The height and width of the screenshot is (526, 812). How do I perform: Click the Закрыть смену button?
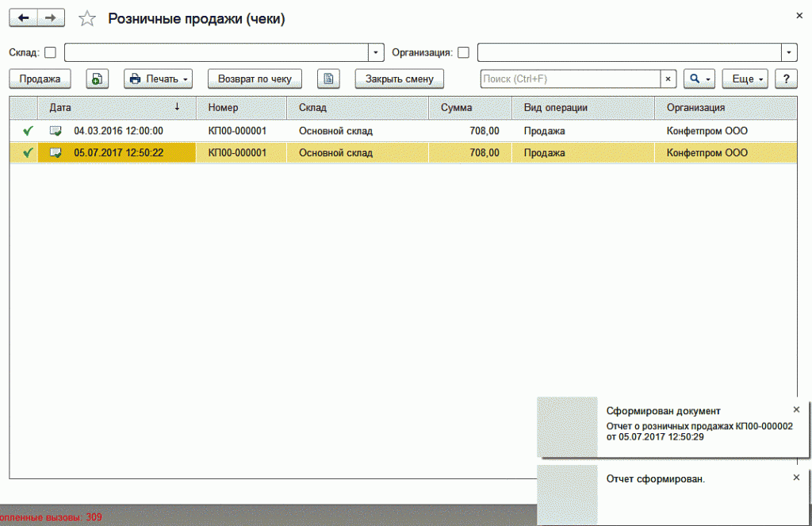[399, 79]
